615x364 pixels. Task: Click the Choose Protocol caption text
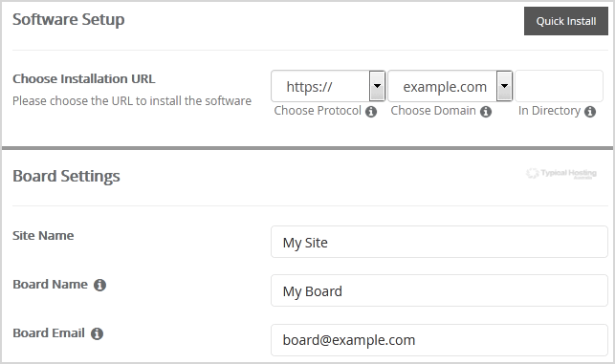click(318, 111)
